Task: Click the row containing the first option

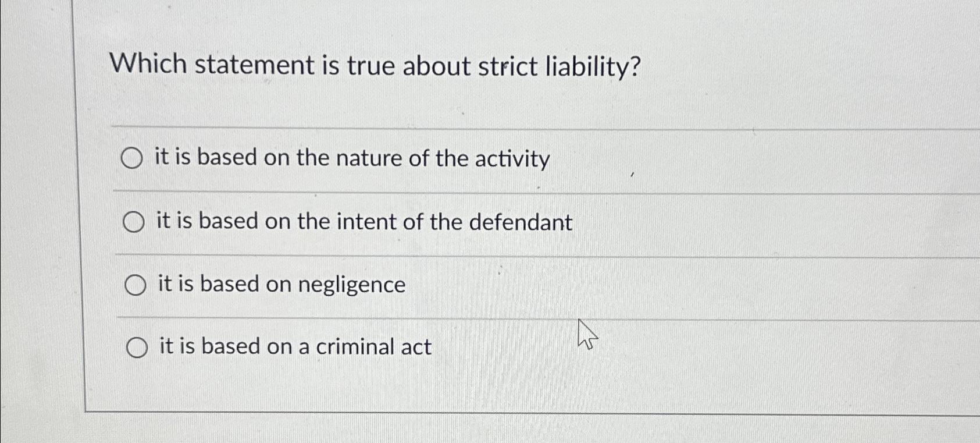Action: [407, 158]
